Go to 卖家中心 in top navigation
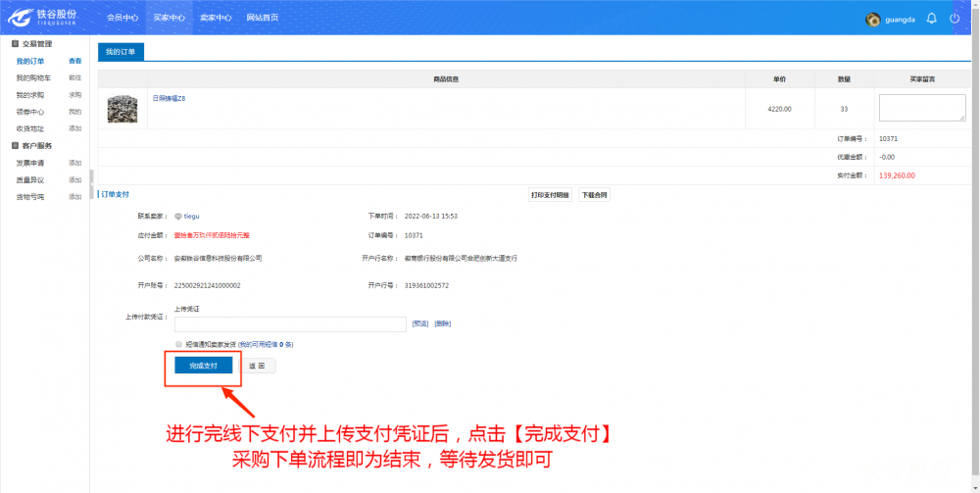Image resolution: width=980 pixels, height=493 pixels. pyautogui.click(x=216, y=18)
